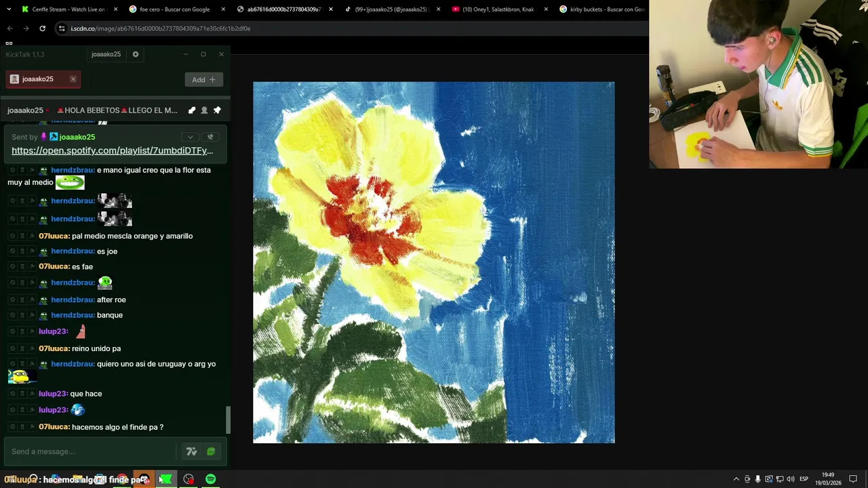Close the joaaako25 chatroom tab
Image resolution: width=868 pixels, height=488 pixels.
pyautogui.click(x=73, y=79)
